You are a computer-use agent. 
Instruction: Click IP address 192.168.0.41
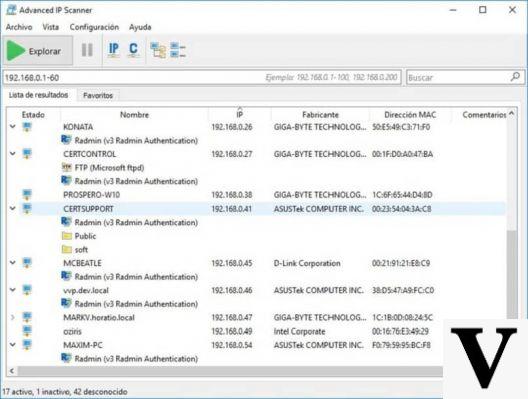click(x=231, y=209)
